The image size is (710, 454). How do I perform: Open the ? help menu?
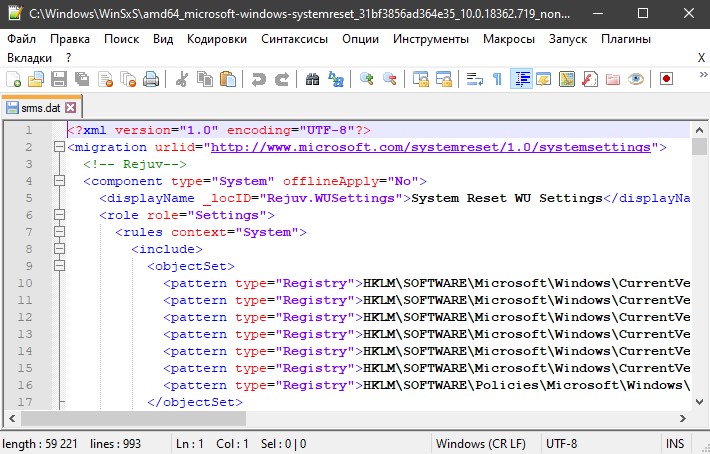[x=68, y=58]
